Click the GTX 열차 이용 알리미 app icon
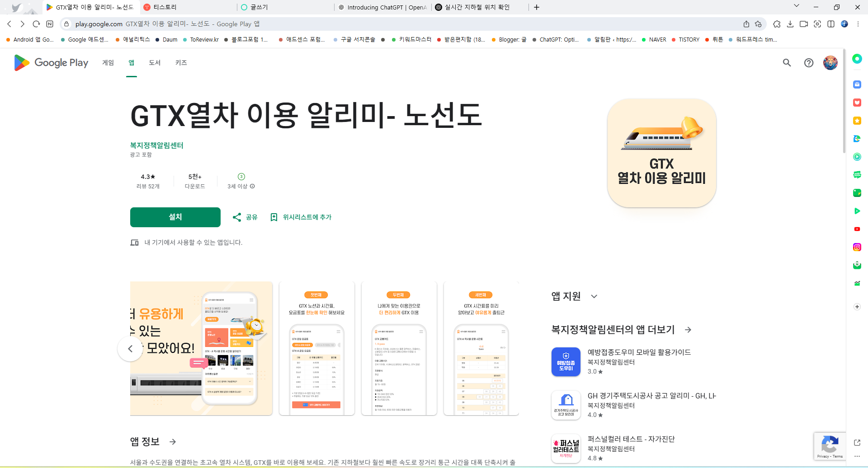The height and width of the screenshot is (468, 868). pos(662,153)
